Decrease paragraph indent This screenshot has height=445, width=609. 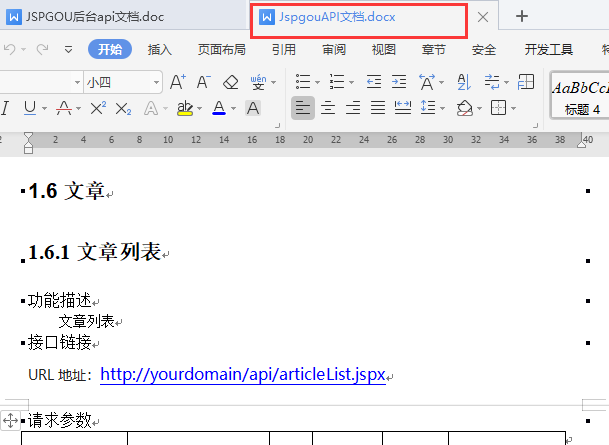(374, 82)
